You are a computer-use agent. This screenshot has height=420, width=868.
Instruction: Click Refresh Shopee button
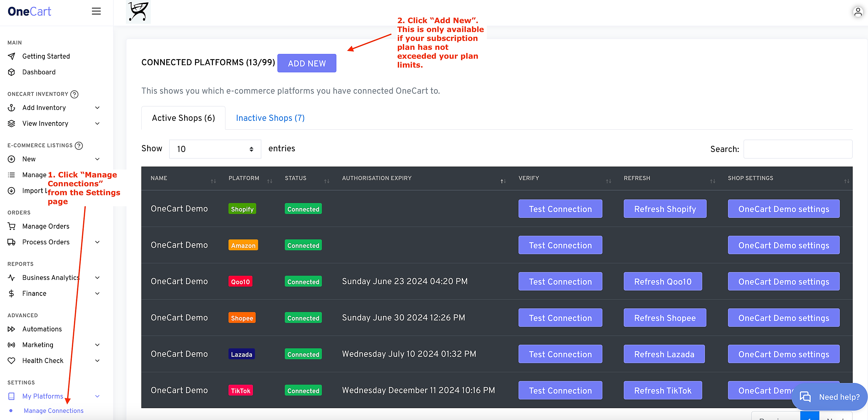point(665,318)
